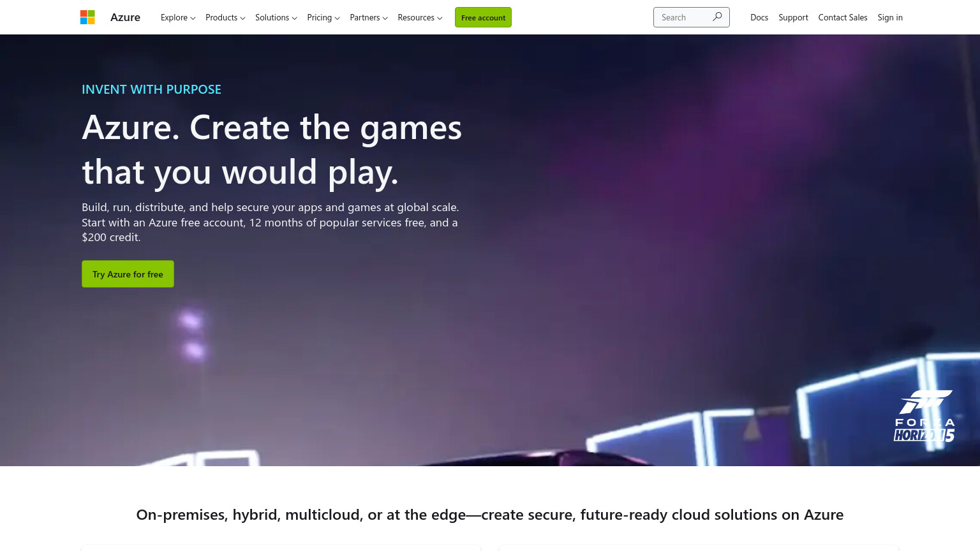Click the hero headline about creating games
The height and width of the screenshot is (551, 980).
click(272, 150)
